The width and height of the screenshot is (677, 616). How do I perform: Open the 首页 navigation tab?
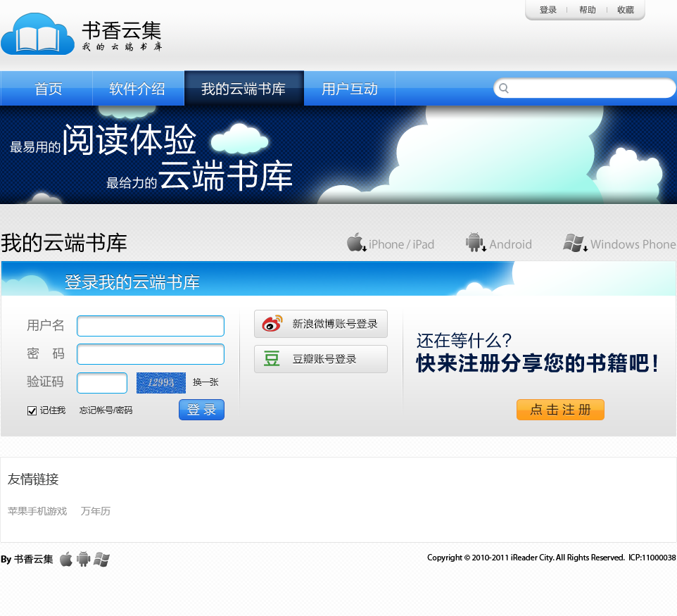[x=46, y=89]
